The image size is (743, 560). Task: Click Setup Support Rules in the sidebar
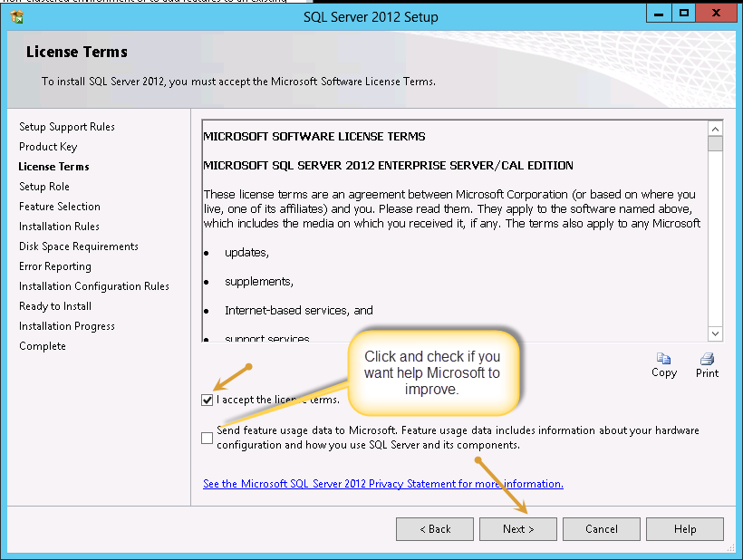pos(66,126)
